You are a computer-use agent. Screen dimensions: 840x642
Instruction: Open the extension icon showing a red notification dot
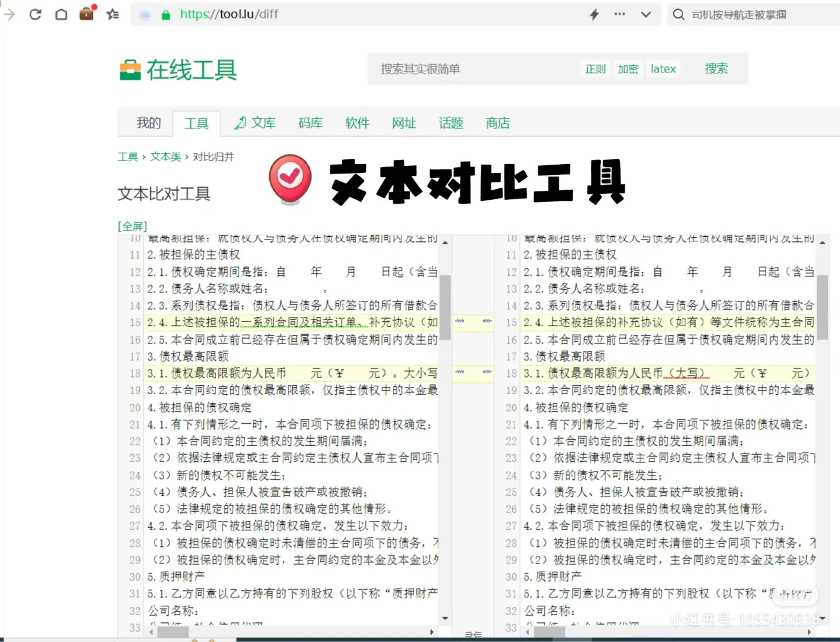pyautogui.click(x=86, y=14)
